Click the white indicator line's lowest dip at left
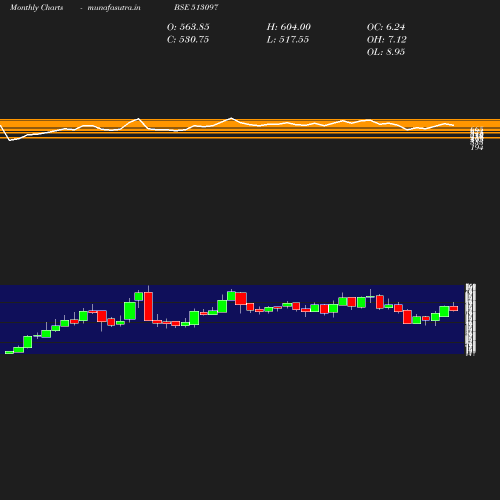The width and height of the screenshot is (500, 500). (10, 140)
